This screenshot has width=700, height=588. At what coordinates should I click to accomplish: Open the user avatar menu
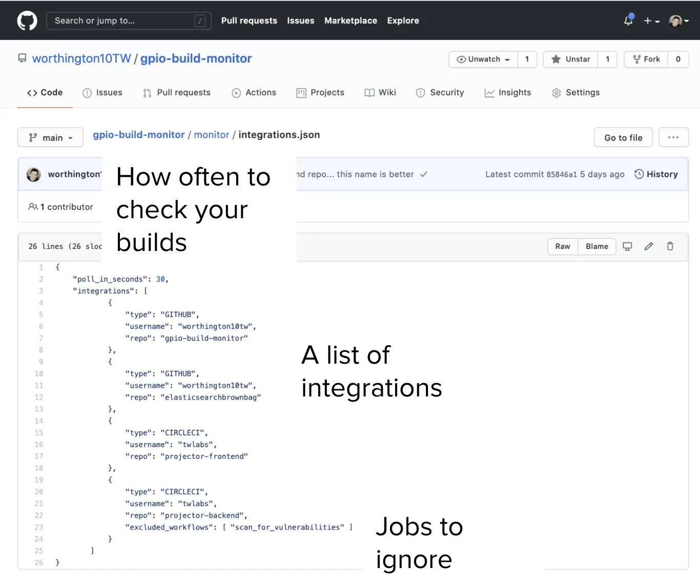pyautogui.click(x=678, y=21)
